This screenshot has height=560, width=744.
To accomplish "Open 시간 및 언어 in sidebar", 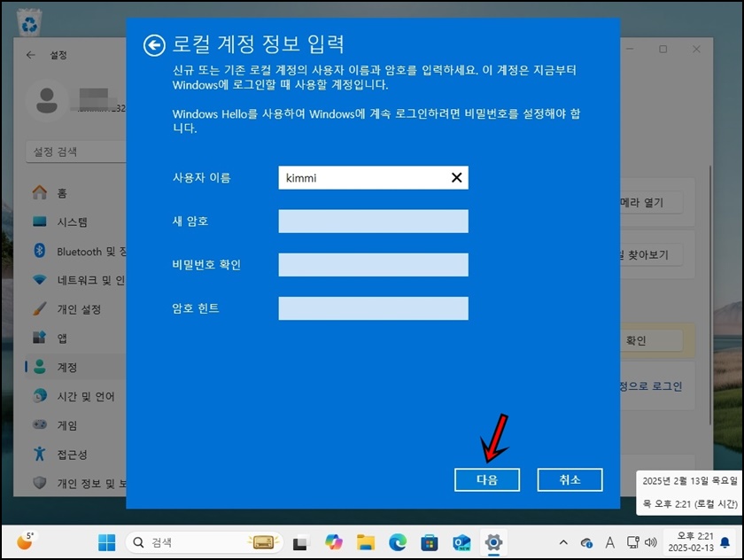I will 76,396.
